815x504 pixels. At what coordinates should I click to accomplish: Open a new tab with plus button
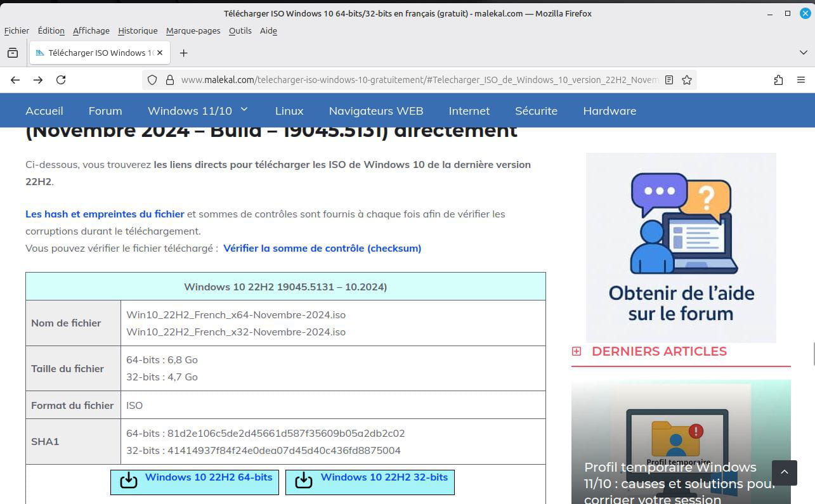coord(183,53)
